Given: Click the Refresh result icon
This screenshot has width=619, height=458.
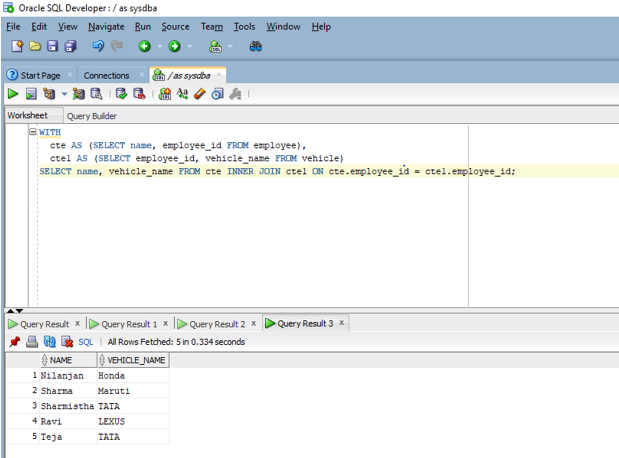Looking at the screenshot, I should (x=50, y=342).
